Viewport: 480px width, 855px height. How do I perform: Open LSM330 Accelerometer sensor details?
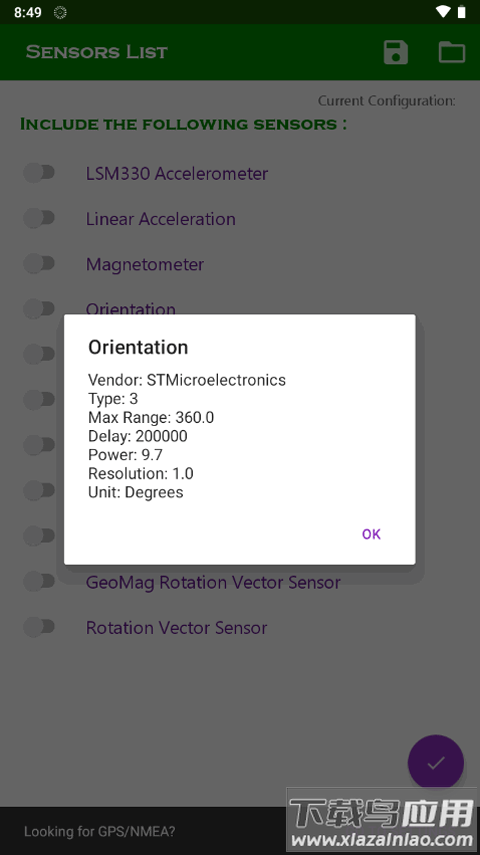tap(177, 173)
